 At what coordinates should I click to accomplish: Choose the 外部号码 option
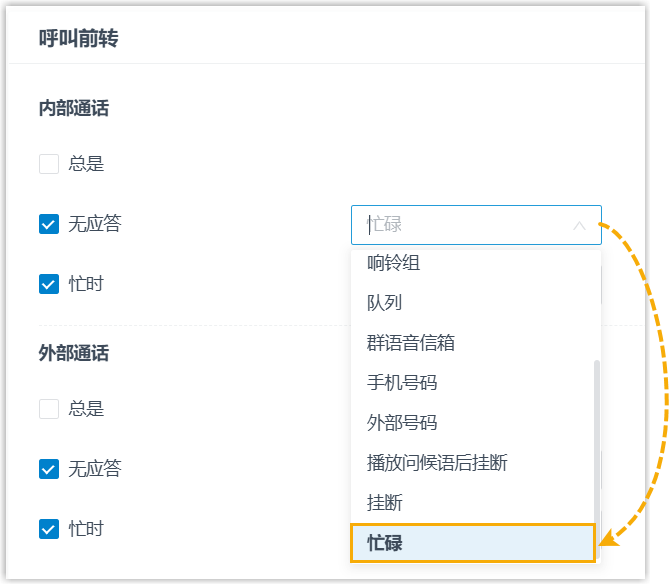tap(402, 423)
